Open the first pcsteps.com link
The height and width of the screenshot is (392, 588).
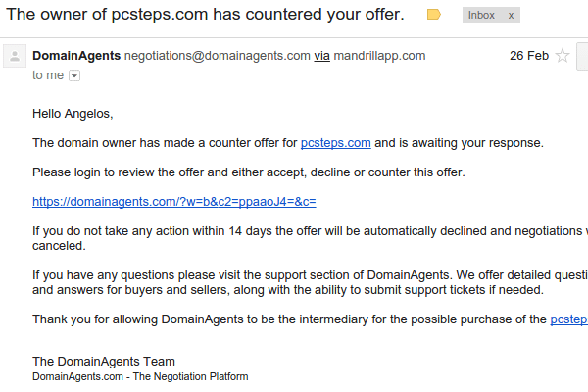(335, 143)
